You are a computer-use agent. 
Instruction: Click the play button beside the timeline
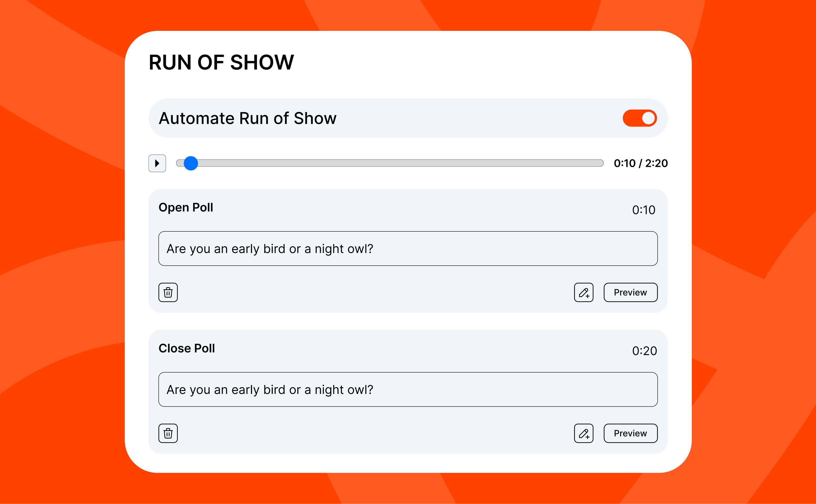click(x=157, y=163)
